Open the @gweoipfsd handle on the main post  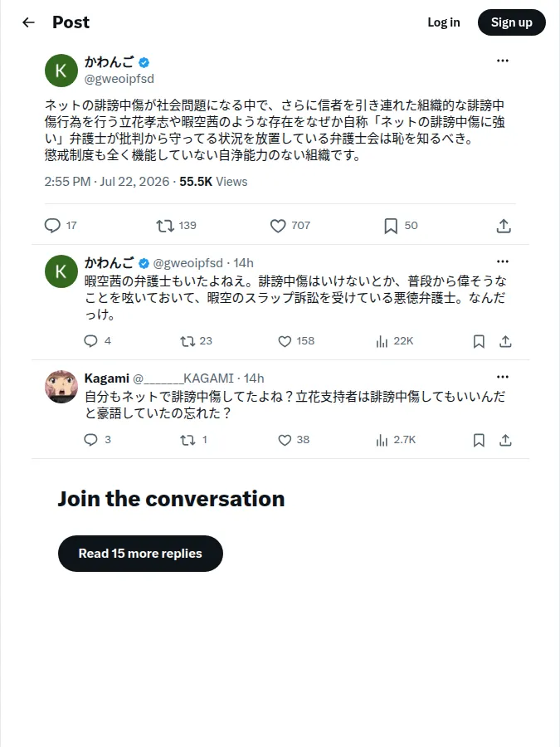click(x=119, y=79)
